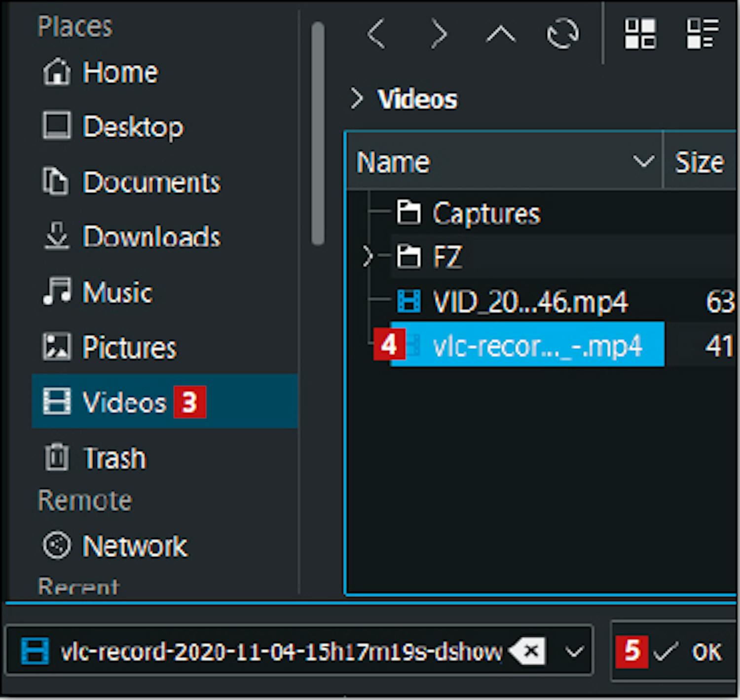
Task: Click the Forward navigation arrow
Action: pos(439,35)
